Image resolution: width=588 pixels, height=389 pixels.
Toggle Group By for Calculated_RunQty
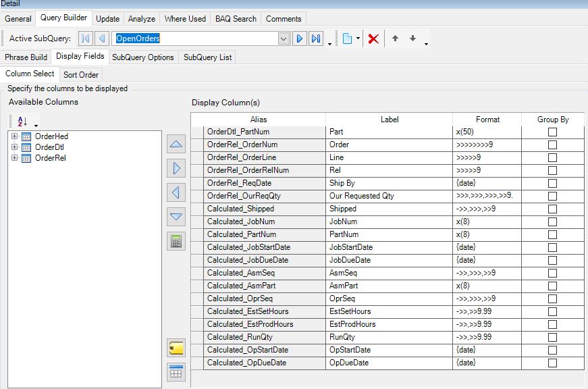coord(552,337)
